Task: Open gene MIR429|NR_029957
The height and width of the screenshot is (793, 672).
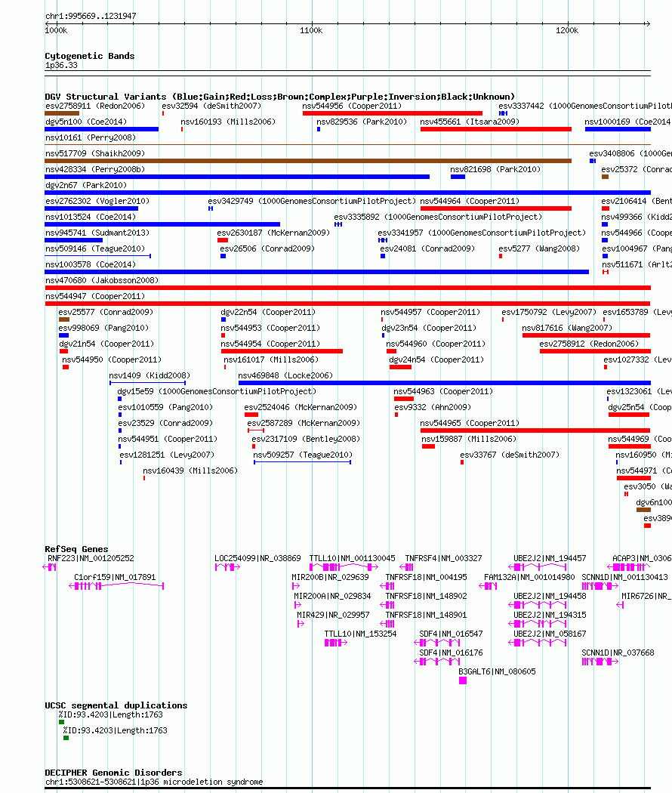Action: 333,615
